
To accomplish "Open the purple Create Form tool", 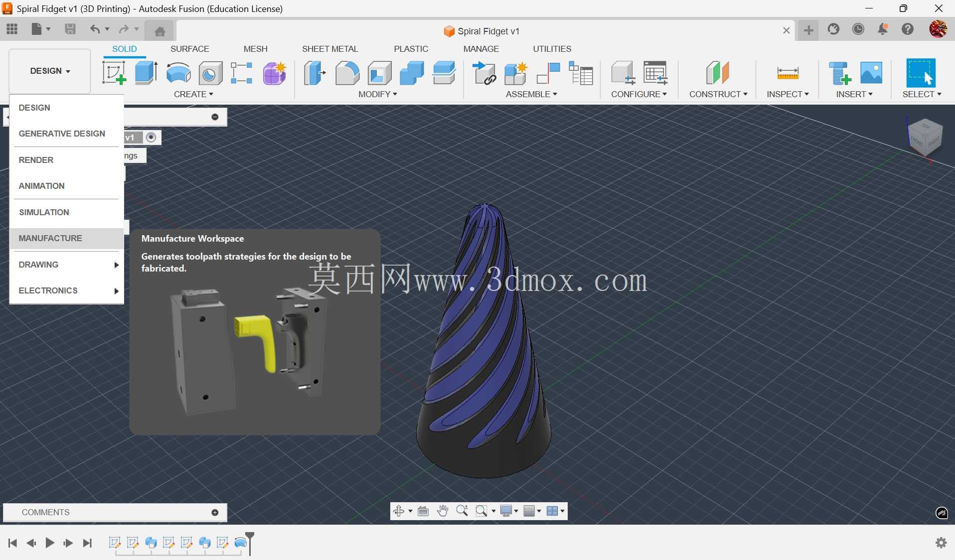I will coord(274,73).
